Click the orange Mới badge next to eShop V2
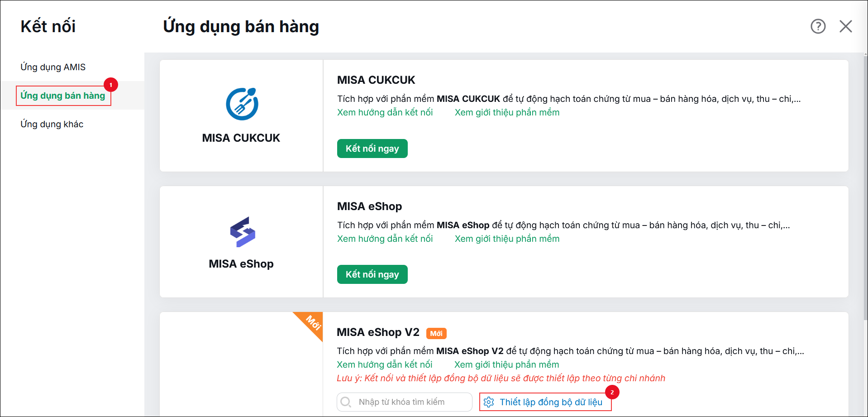This screenshot has height=417, width=868. (436, 333)
